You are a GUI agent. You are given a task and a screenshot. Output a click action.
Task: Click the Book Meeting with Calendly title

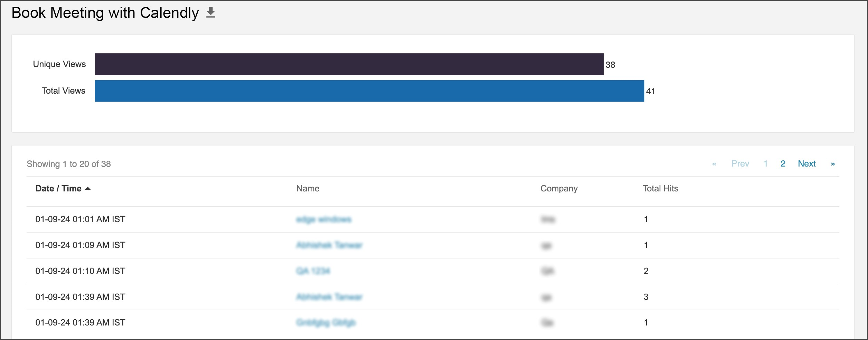104,13
